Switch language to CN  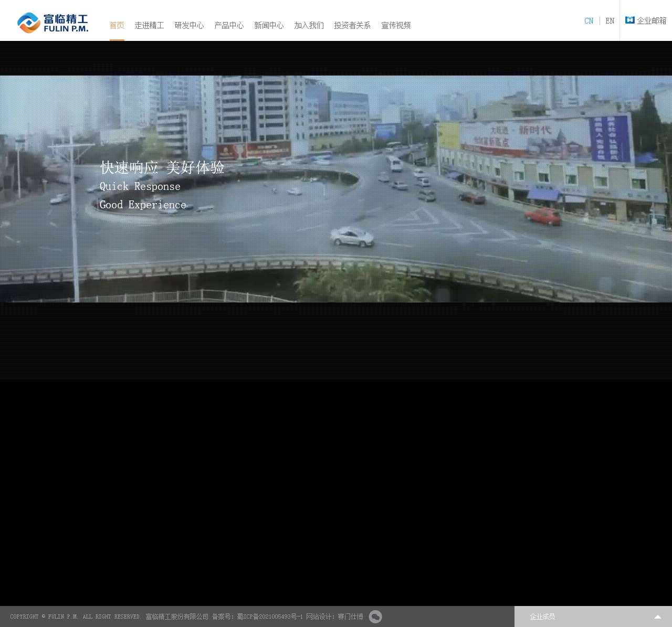click(x=589, y=21)
